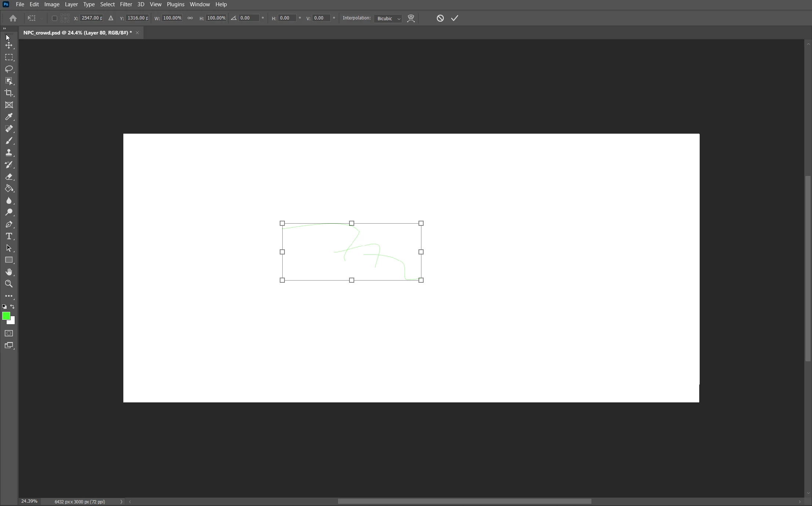Commit the transform with checkmark
The height and width of the screenshot is (506, 812).
click(454, 18)
